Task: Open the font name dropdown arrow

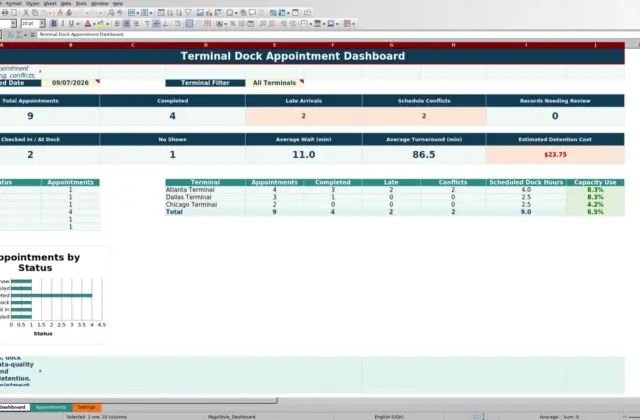Action: coord(13,24)
